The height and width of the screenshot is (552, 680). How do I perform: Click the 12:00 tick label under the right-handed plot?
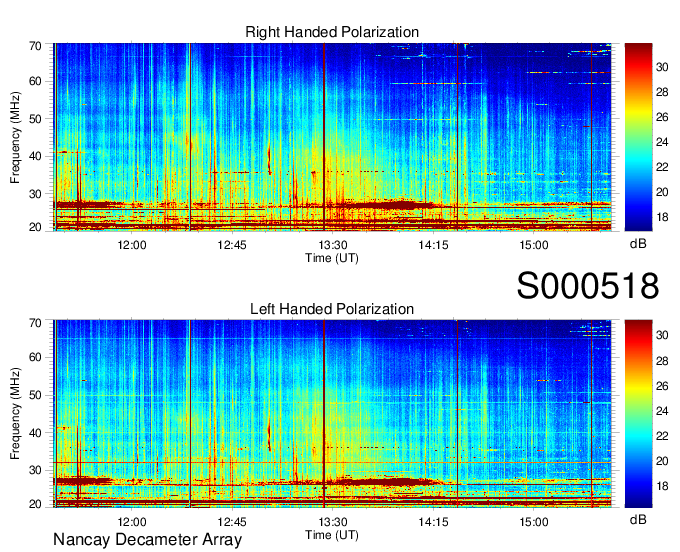pyautogui.click(x=132, y=245)
